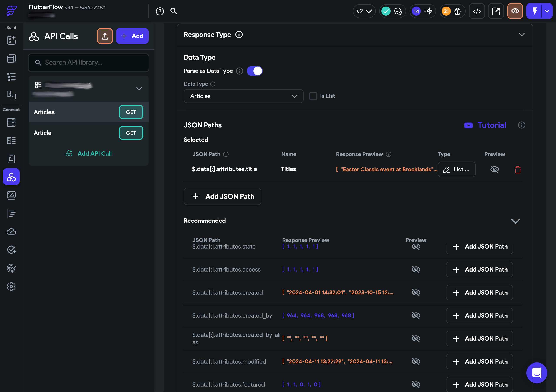Toggle preview for the Titles path
The image size is (556, 392).
click(x=495, y=169)
